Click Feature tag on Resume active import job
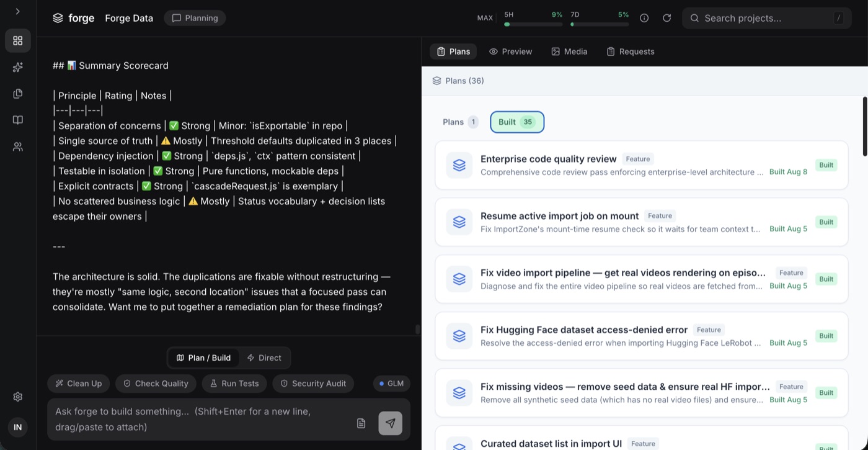This screenshot has height=450, width=868. tap(660, 216)
